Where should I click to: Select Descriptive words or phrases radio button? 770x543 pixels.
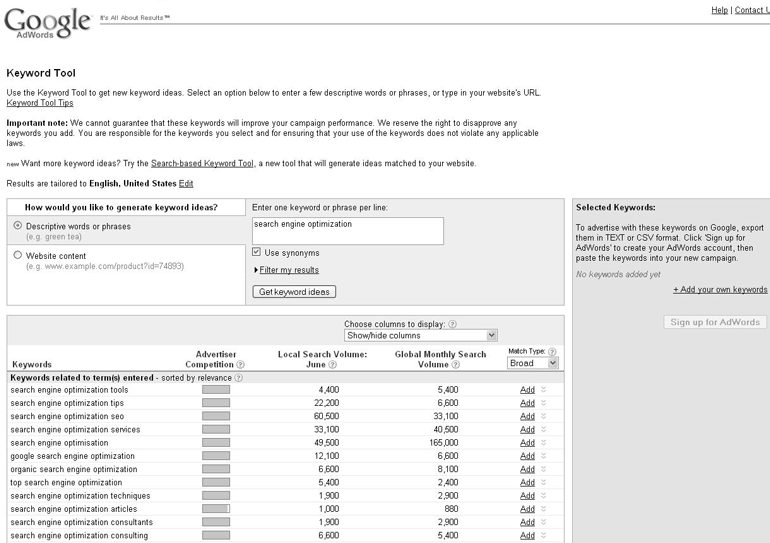point(18,225)
